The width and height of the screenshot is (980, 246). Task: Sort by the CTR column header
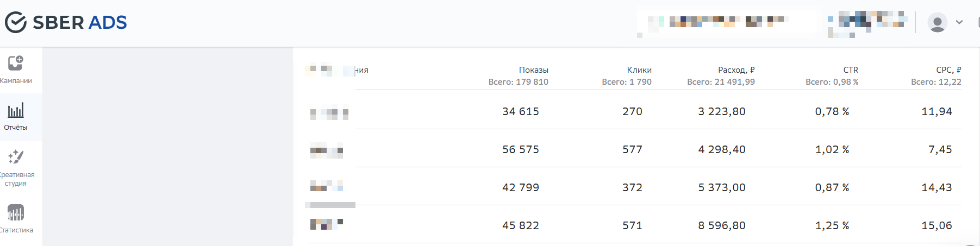coord(851,70)
